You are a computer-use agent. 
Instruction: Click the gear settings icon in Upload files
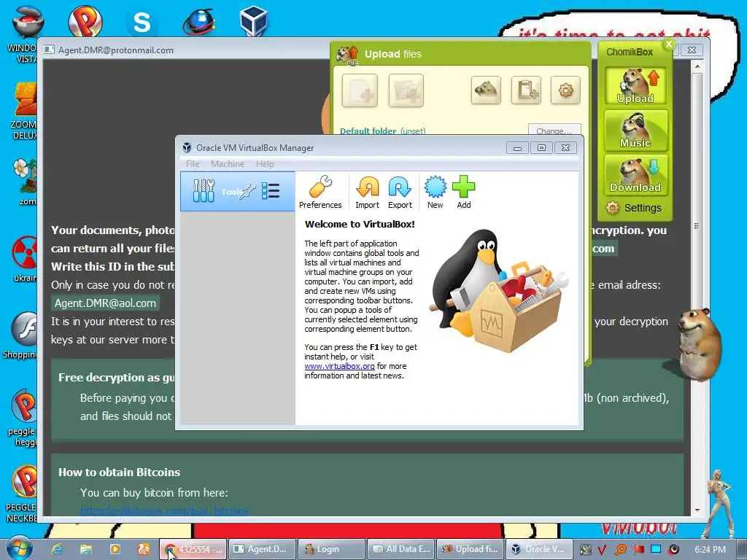point(565,90)
